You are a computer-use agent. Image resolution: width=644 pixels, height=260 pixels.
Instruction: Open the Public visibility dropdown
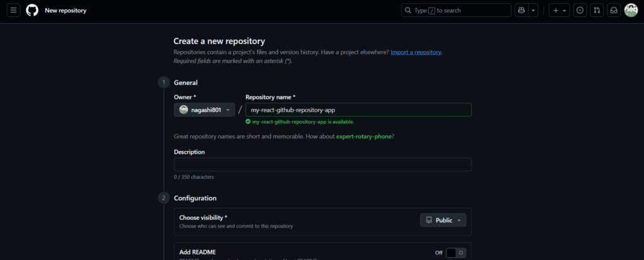[x=443, y=220]
